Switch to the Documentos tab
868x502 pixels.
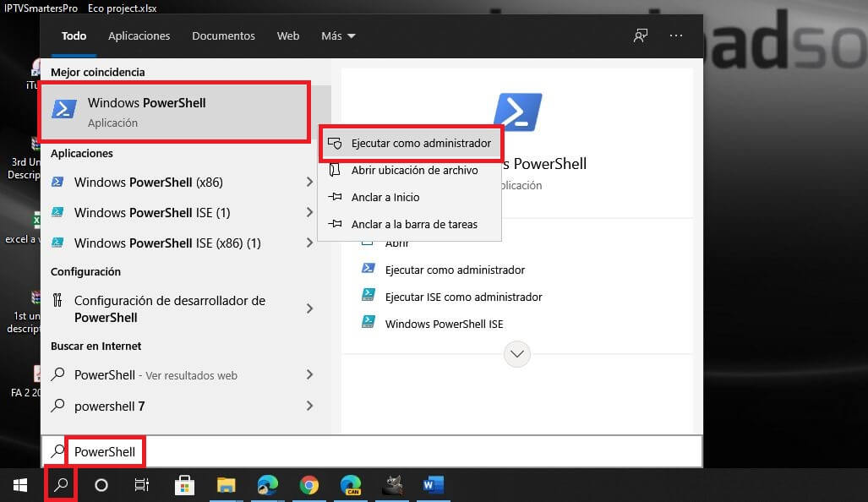224,36
